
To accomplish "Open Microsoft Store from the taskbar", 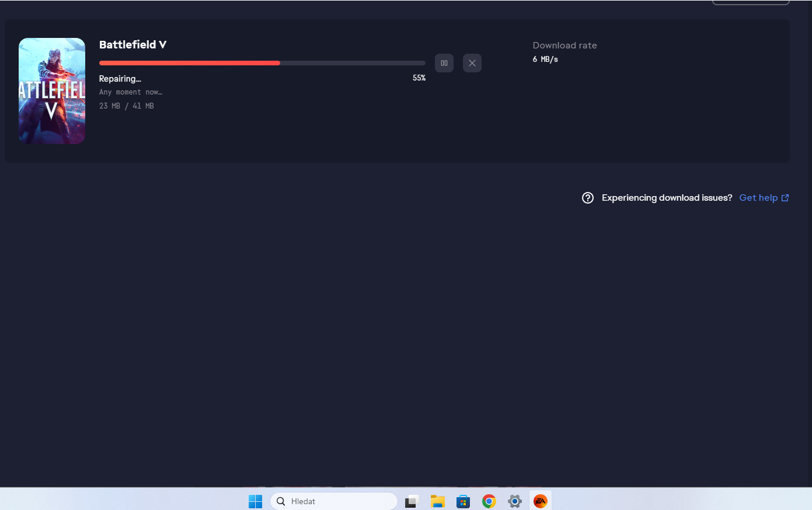I will point(463,501).
